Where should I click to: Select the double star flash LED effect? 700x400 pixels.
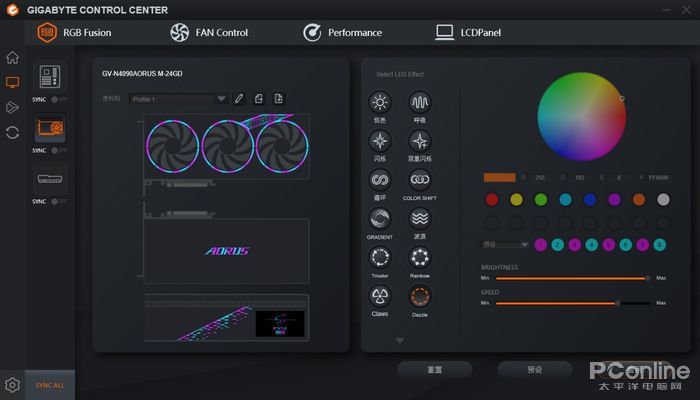(x=420, y=141)
